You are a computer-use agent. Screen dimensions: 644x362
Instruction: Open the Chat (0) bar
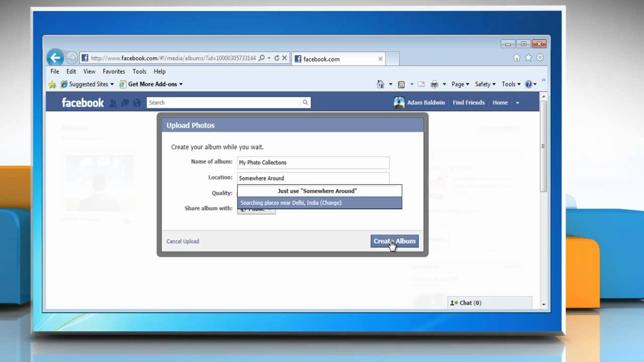coord(490,303)
